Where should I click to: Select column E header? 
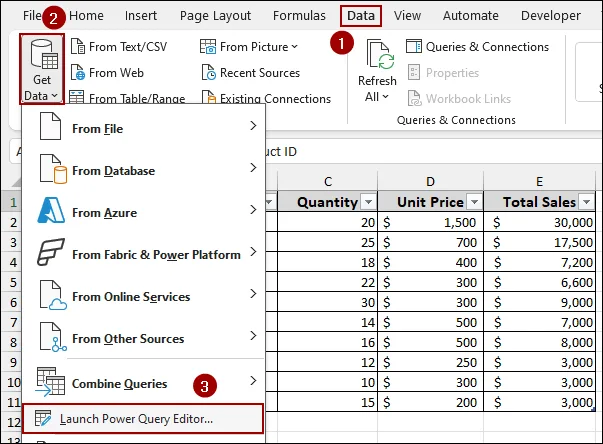(x=540, y=181)
